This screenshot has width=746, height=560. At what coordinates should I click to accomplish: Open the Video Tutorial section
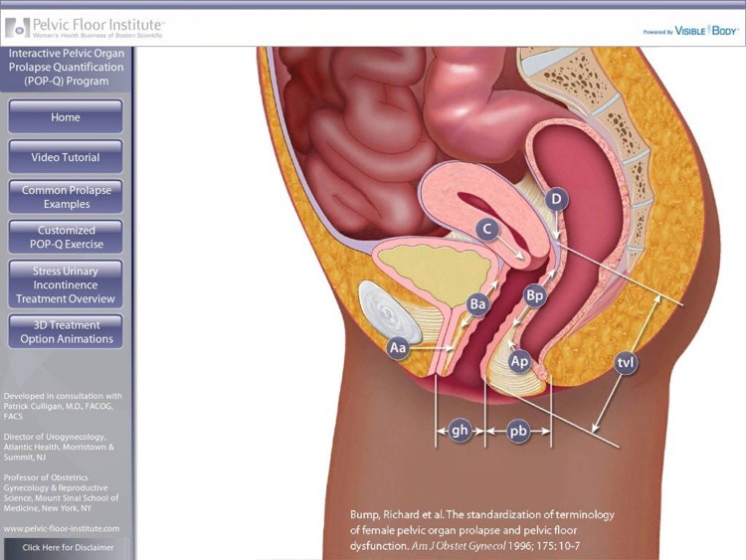pyautogui.click(x=66, y=157)
